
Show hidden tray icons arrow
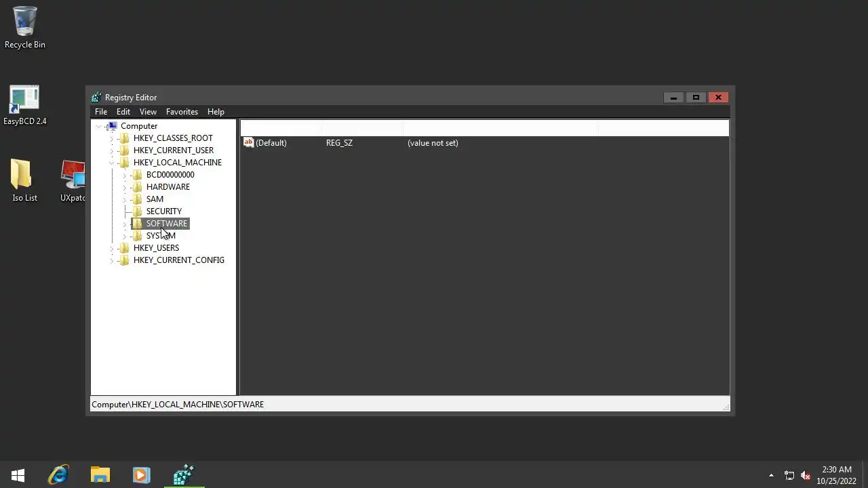click(771, 476)
